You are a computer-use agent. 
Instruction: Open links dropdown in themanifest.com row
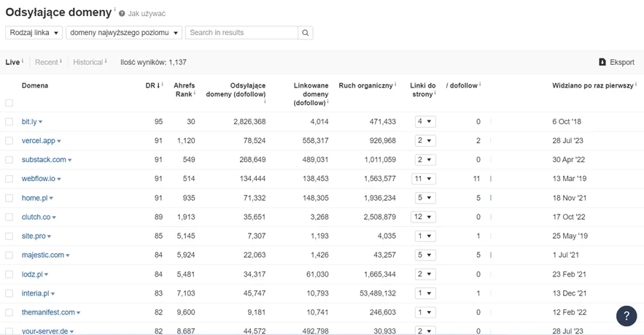[425, 312]
